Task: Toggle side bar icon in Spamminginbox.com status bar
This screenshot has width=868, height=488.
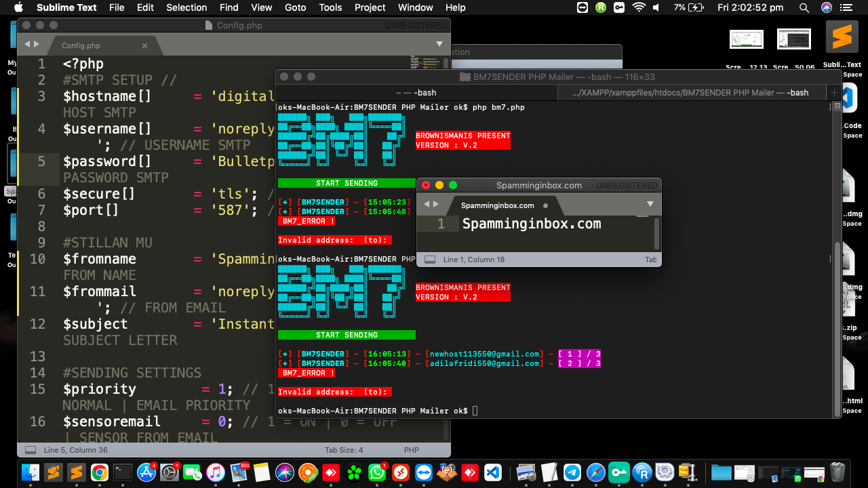Action: click(429, 260)
